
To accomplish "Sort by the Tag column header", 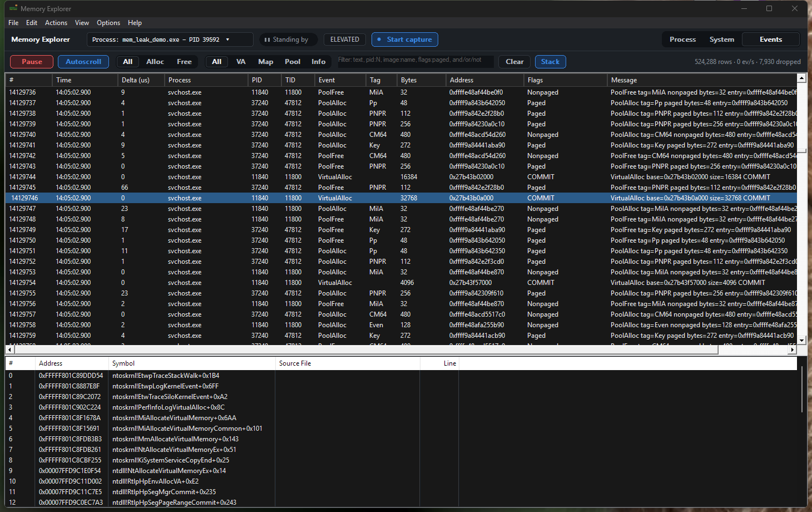I will [381, 80].
